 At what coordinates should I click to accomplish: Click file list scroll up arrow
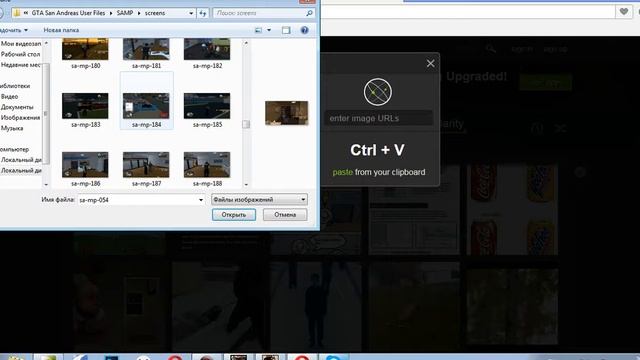coord(246,42)
